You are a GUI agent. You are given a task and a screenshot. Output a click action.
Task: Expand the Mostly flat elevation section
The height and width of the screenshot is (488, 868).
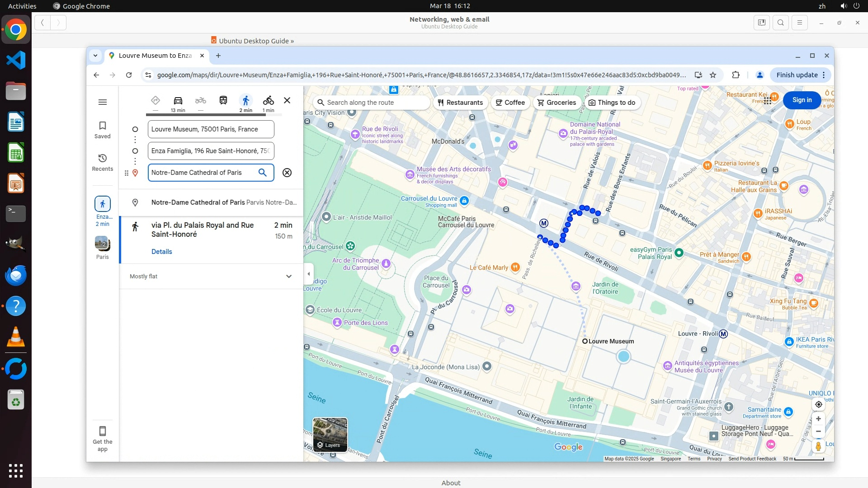289,277
